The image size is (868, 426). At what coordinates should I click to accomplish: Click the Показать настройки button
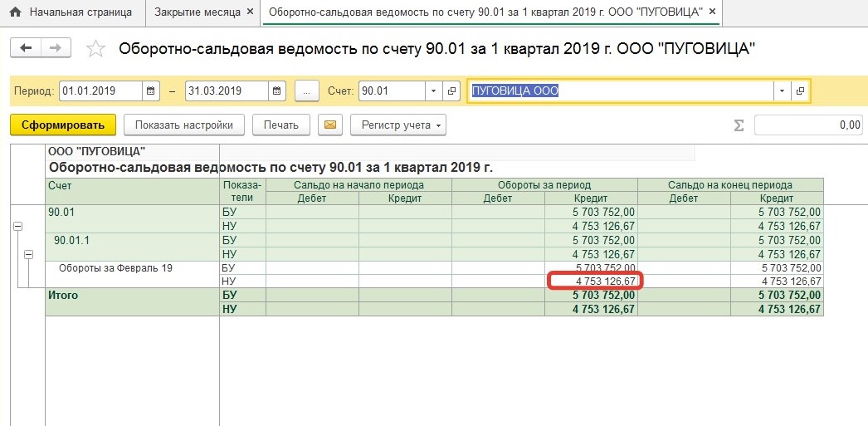[184, 125]
